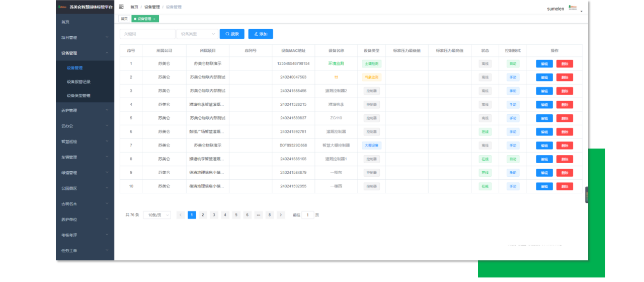The width and height of the screenshot is (644, 282).
Task: Click the blue 搜索 search button
Action: (232, 34)
